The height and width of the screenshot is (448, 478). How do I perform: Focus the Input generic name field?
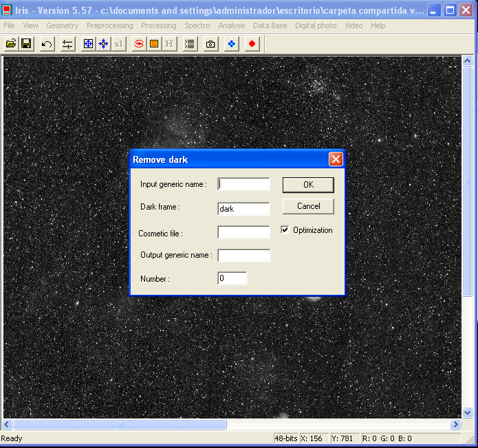click(243, 184)
